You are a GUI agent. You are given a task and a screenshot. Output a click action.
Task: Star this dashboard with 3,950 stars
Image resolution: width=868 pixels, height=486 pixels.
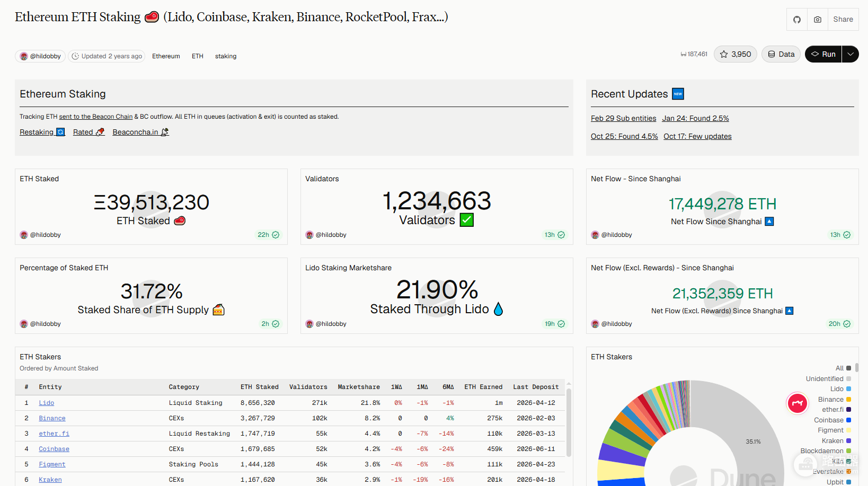[736, 54]
